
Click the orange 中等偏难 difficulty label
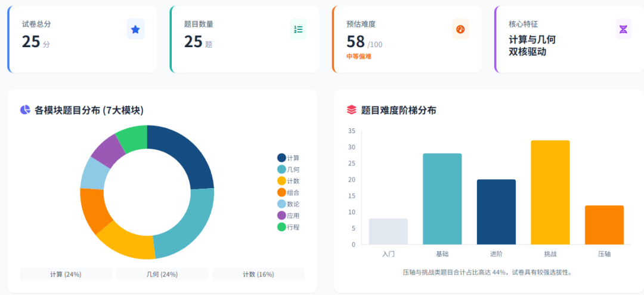(x=359, y=56)
